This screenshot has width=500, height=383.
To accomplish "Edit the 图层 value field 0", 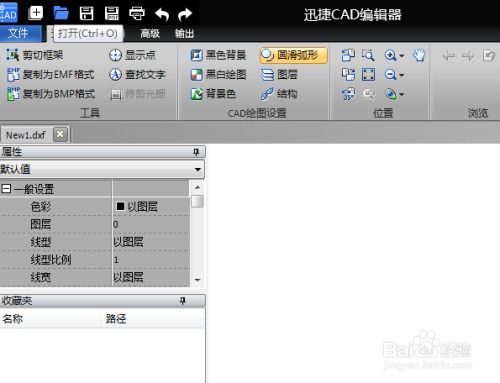I will [x=151, y=224].
